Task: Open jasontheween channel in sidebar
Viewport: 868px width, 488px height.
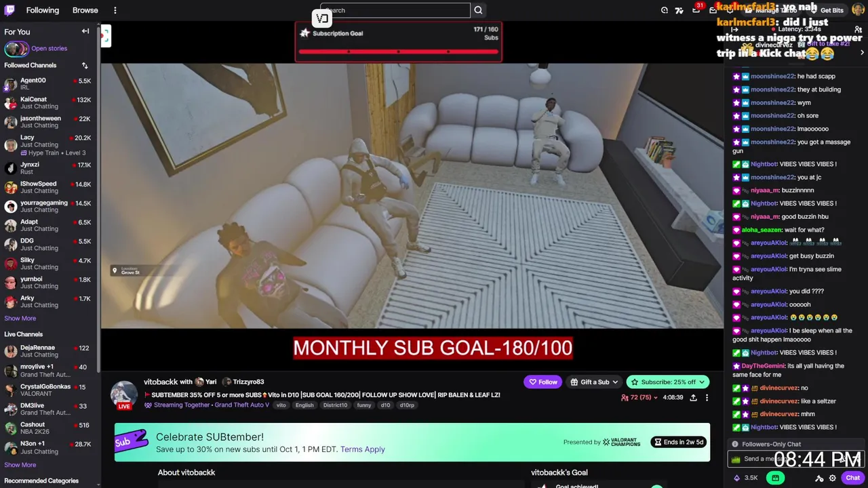Action: [x=49, y=122]
